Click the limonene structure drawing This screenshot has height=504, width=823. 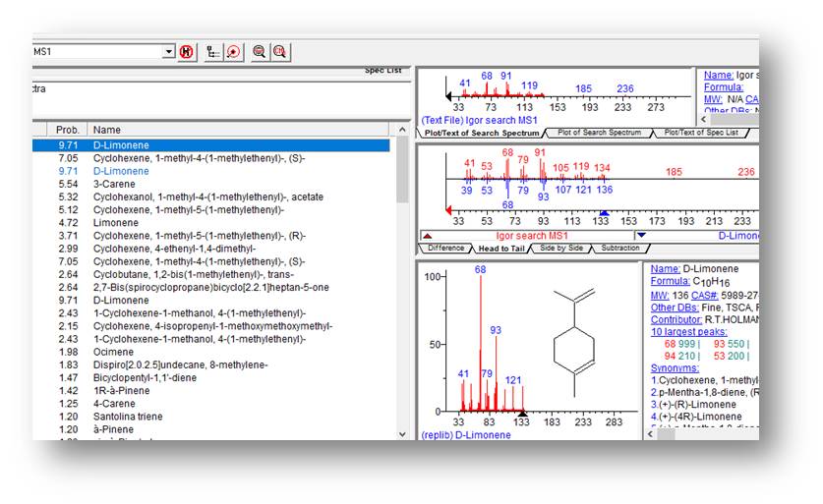coord(575,343)
